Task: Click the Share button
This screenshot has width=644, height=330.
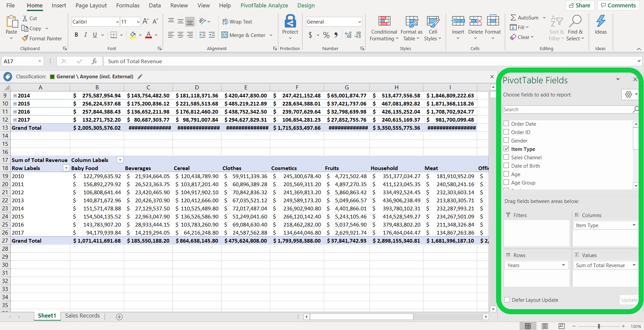Action: click(x=579, y=5)
